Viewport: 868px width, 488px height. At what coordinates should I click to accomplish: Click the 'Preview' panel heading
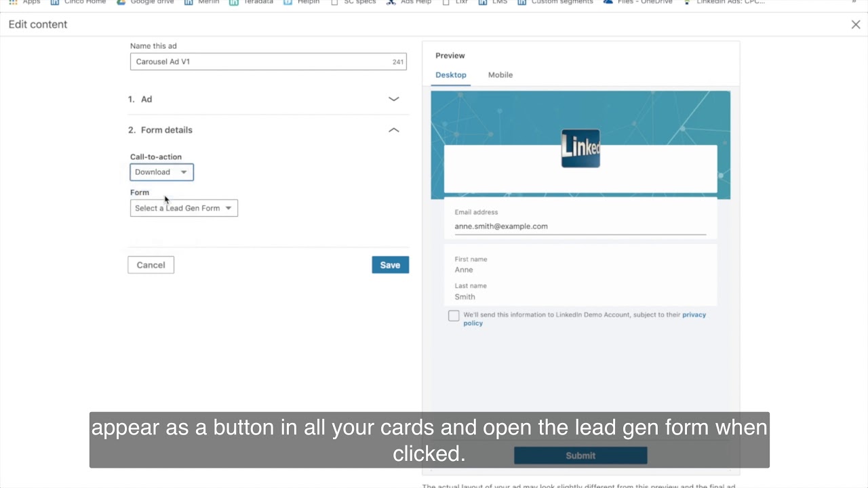[450, 56]
